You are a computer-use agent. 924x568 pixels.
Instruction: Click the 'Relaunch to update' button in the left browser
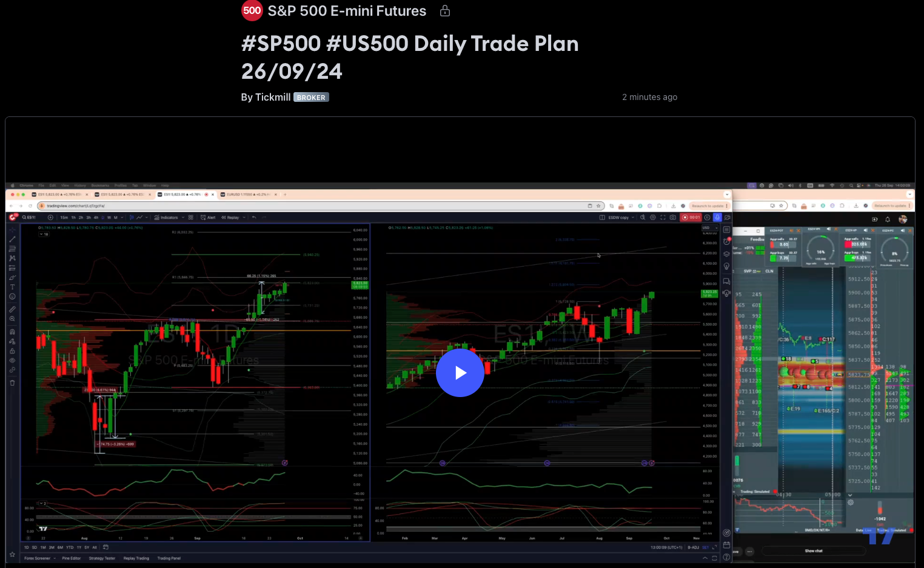[709, 205]
